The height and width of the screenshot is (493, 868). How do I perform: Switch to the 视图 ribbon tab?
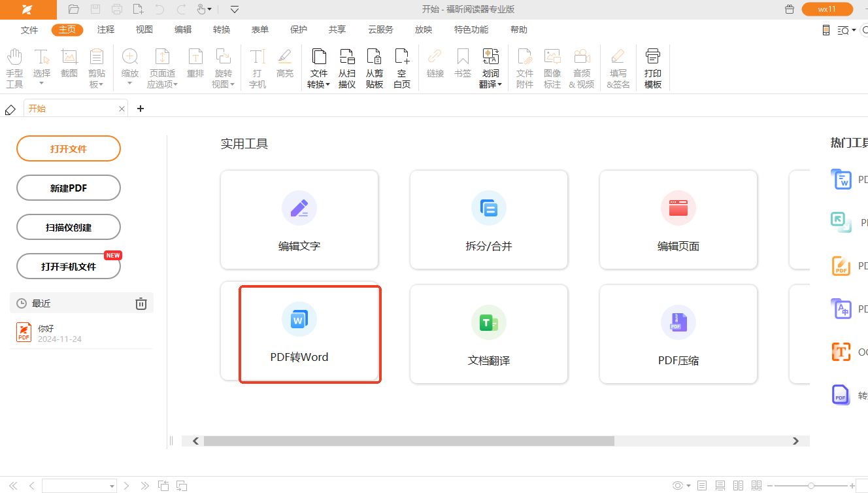point(144,30)
